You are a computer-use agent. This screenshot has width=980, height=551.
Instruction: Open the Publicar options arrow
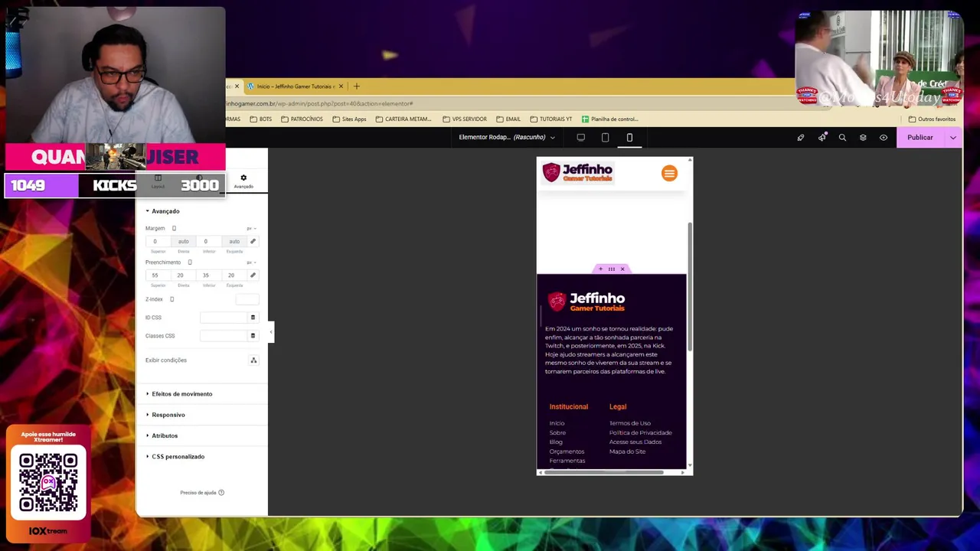click(x=953, y=138)
